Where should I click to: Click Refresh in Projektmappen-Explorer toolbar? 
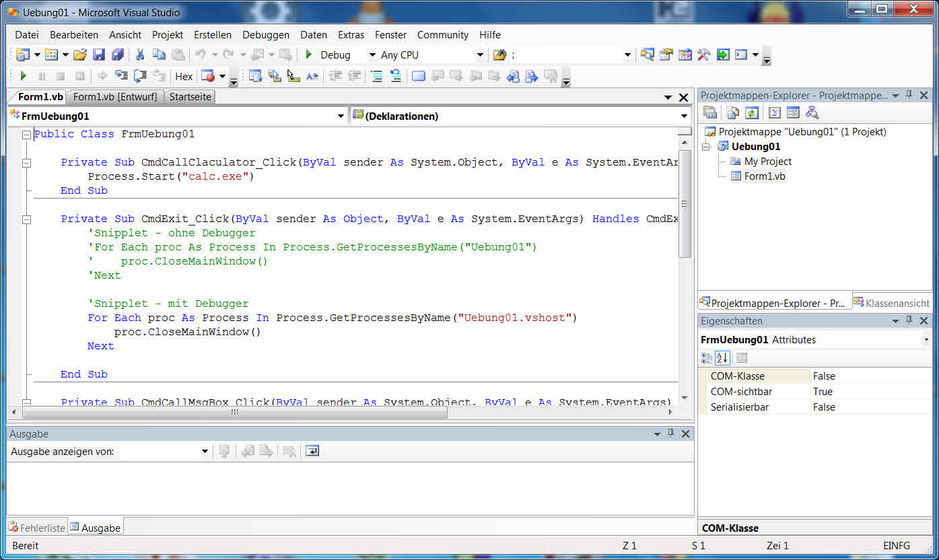(751, 112)
